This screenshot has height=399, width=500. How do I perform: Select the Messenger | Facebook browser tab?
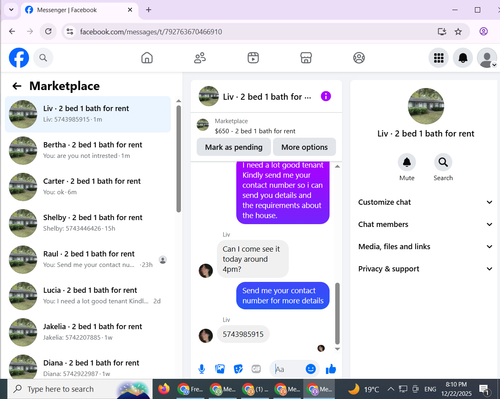point(80,10)
